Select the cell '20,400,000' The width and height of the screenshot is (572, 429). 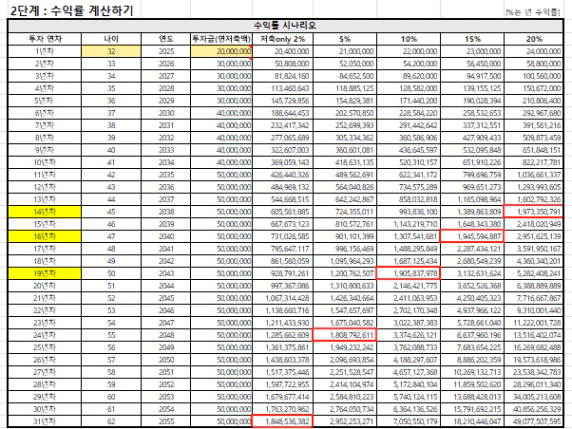(283, 51)
